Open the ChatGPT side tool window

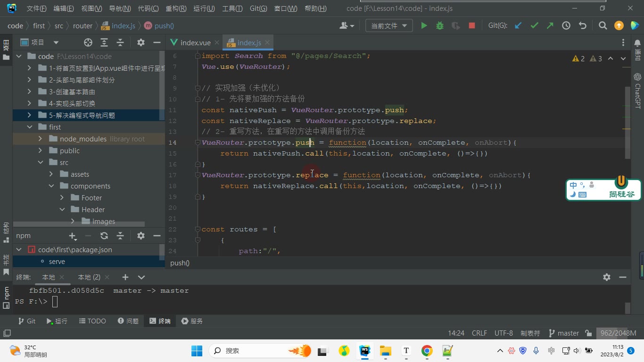click(x=637, y=90)
